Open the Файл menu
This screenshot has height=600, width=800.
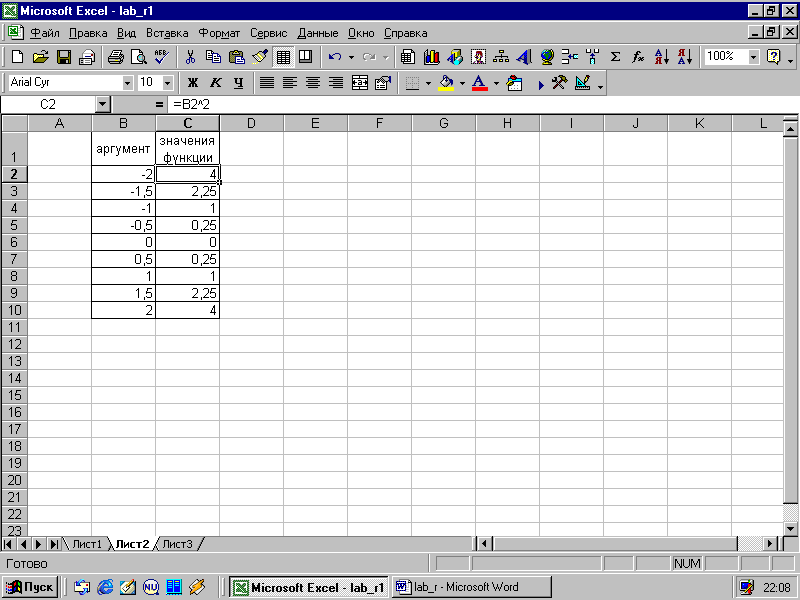[x=45, y=33]
